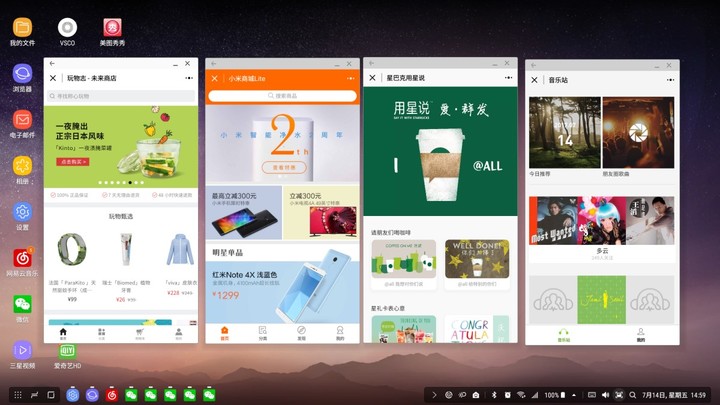Screen dimensions: 720x405
Task: Click the Wi-Fi icon in the system tray
Action: [521, 395]
